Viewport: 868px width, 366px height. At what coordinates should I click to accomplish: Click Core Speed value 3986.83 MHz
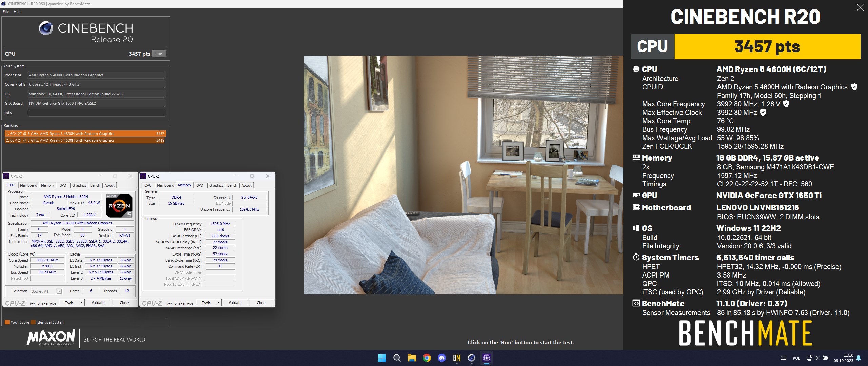click(47, 260)
